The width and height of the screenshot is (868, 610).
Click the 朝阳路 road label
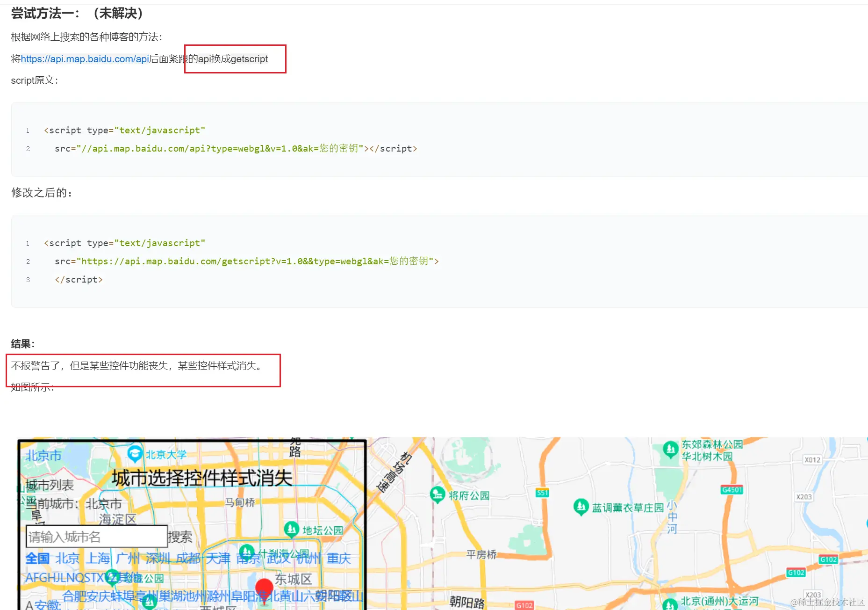(467, 602)
